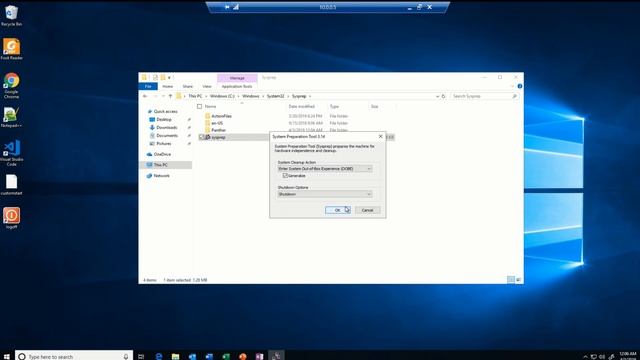Open Word from the taskbar

(209, 356)
